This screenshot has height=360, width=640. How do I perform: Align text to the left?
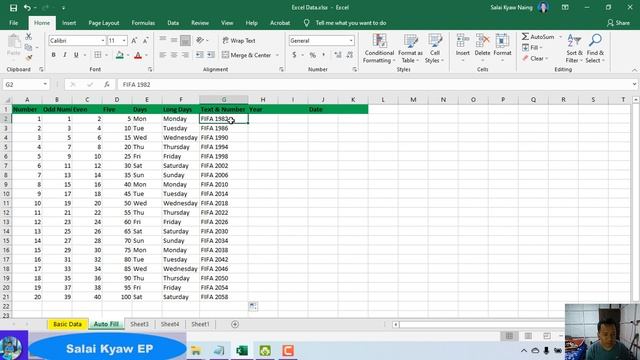coord(162,55)
